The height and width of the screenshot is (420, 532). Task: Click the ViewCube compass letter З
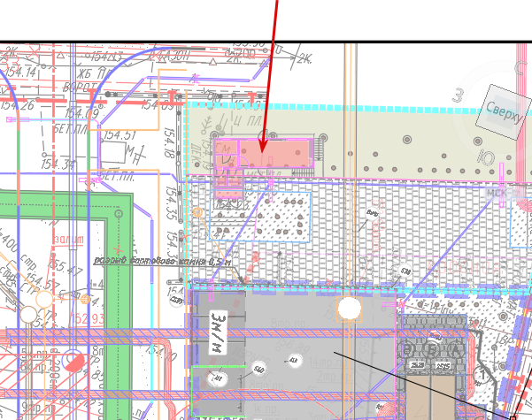click(x=458, y=95)
